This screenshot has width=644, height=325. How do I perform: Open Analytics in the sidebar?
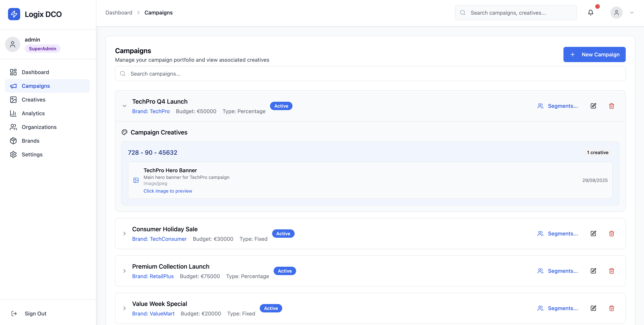click(33, 113)
